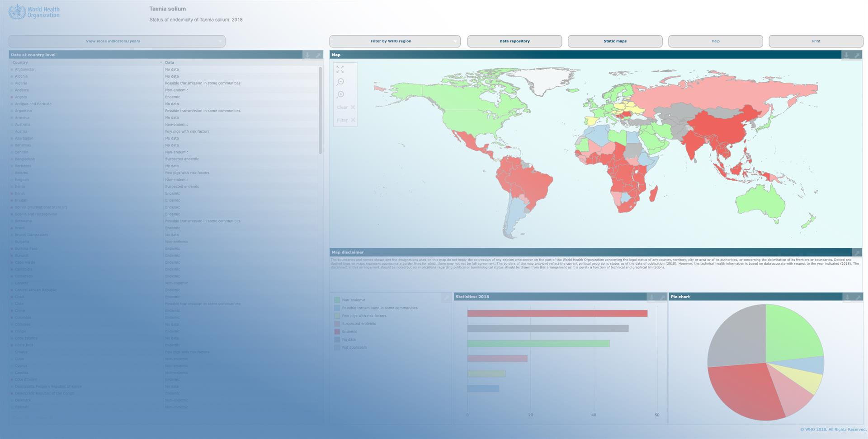Download the Data at country level table
The height and width of the screenshot is (439, 868).
pyautogui.click(x=307, y=55)
